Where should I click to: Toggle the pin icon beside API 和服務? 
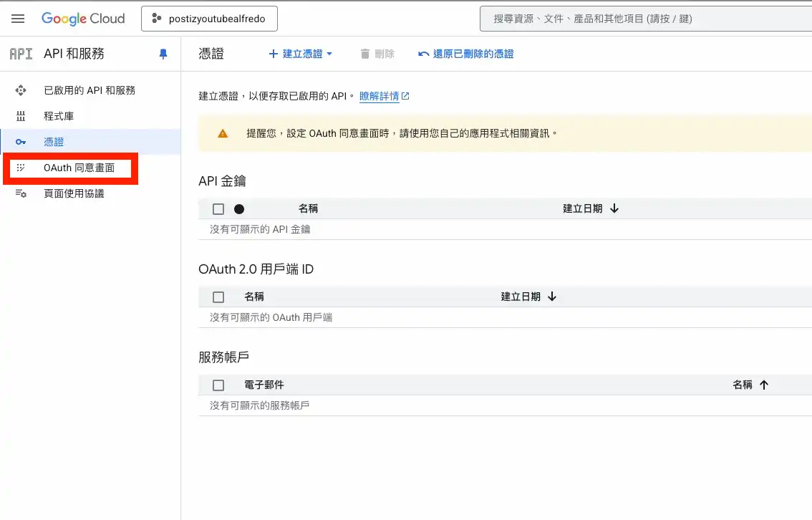(163, 54)
